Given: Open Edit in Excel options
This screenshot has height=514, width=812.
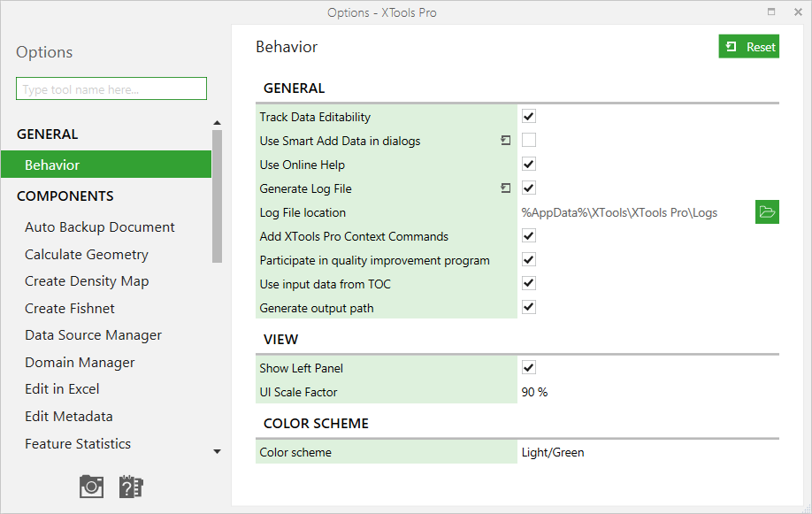Looking at the screenshot, I should click(62, 389).
